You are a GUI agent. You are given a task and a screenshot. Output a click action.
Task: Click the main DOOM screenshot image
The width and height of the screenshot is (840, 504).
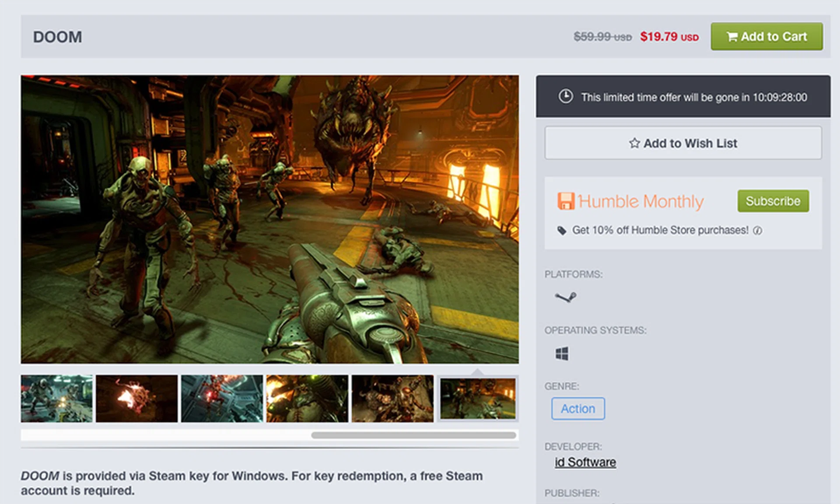269,219
